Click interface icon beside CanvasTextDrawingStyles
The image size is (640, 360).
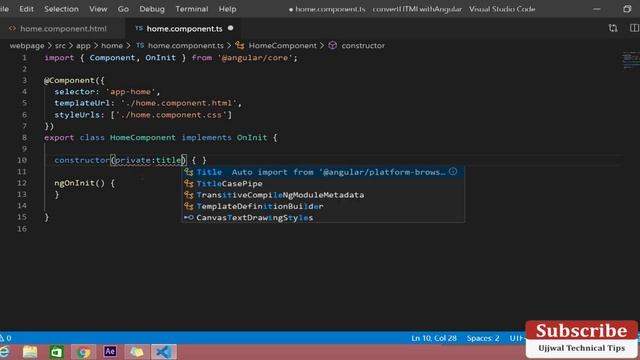(189, 218)
